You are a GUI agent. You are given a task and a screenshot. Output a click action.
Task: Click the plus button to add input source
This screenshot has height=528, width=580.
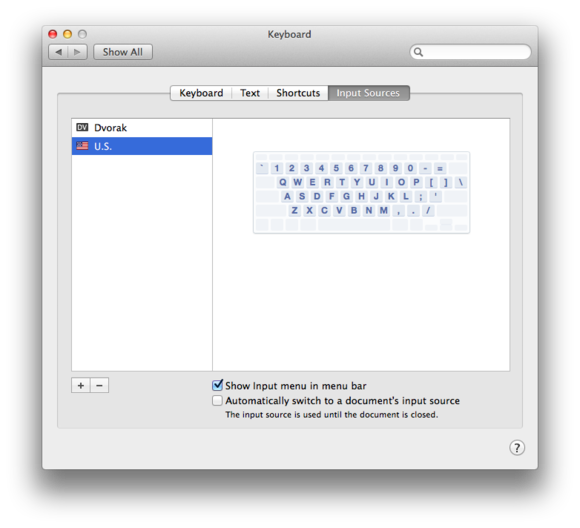pos(81,386)
